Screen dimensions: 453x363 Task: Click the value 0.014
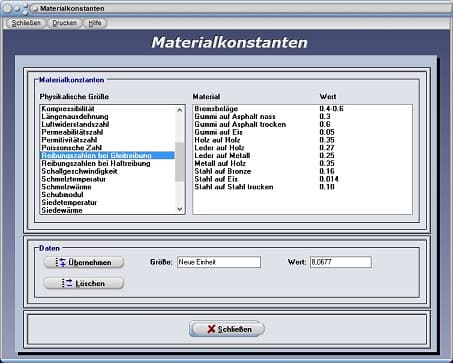tap(329, 179)
